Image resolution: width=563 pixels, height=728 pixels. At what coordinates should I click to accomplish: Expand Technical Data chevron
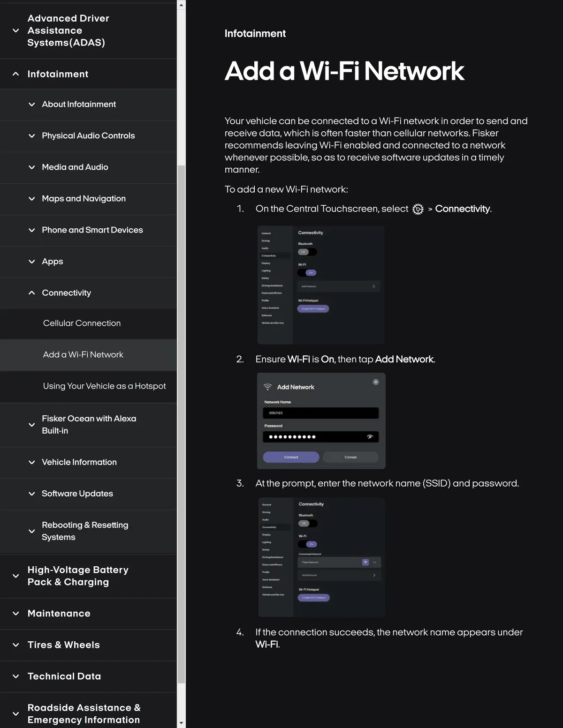coord(16,676)
